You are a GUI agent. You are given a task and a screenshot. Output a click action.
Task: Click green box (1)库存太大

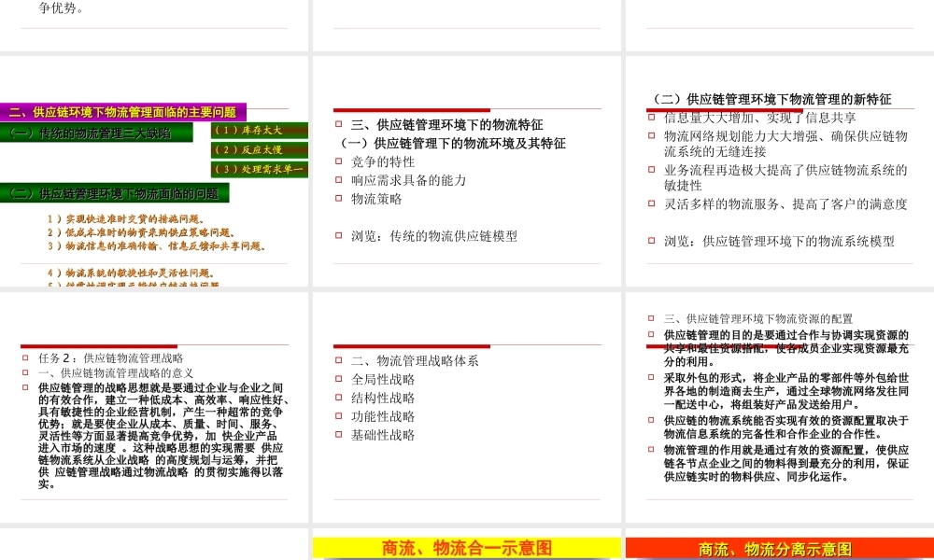click(259, 131)
